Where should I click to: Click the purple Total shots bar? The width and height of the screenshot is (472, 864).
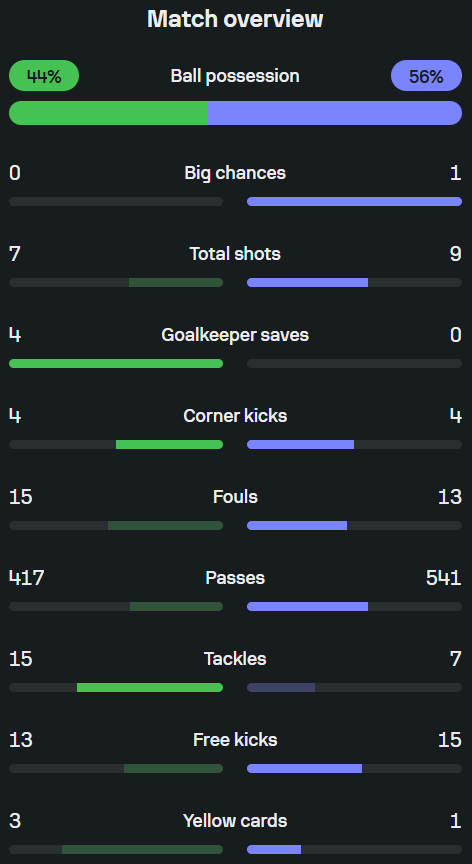[x=307, y=283]
